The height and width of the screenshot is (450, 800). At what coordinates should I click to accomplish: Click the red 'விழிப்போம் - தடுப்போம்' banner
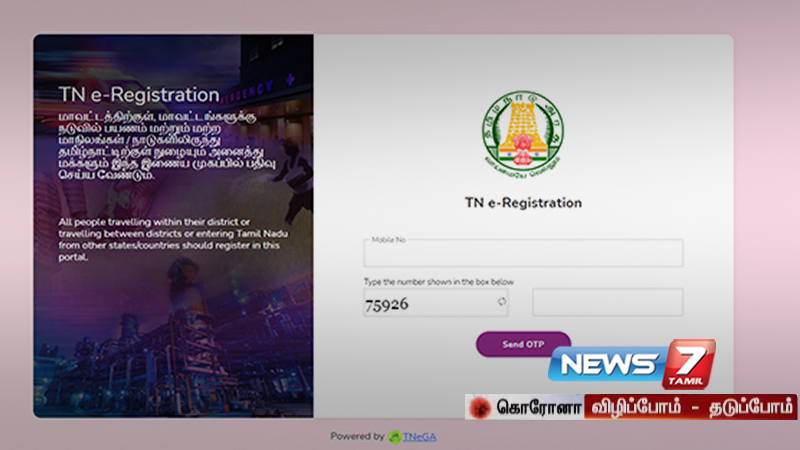pos(691,407)
